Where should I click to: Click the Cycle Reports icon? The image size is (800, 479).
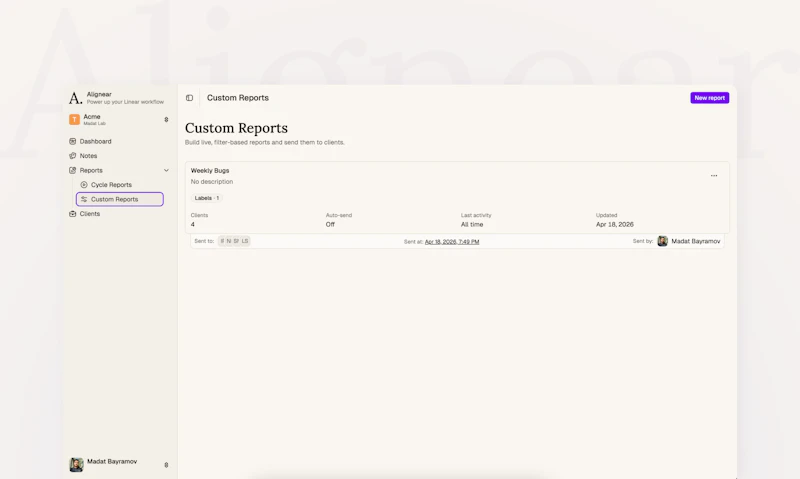click(84, 185)
